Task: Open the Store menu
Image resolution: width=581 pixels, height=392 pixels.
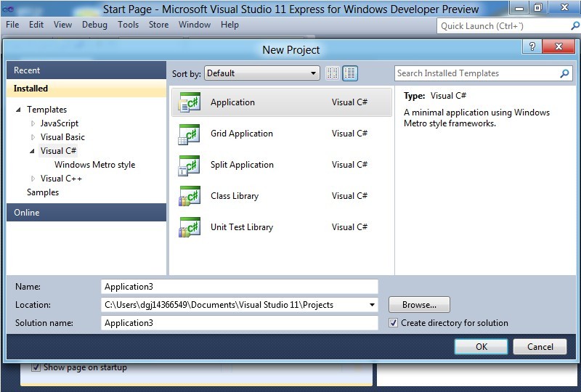Action: 158,25
